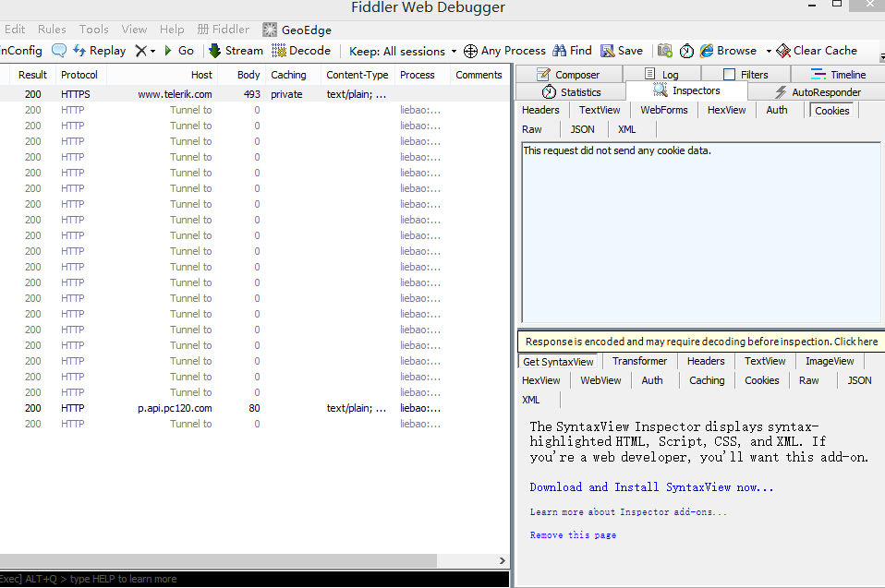Open the ImageView response tab
Image resolution: width=885 pixels, height=588 pixels.
[x=830, y=361]
